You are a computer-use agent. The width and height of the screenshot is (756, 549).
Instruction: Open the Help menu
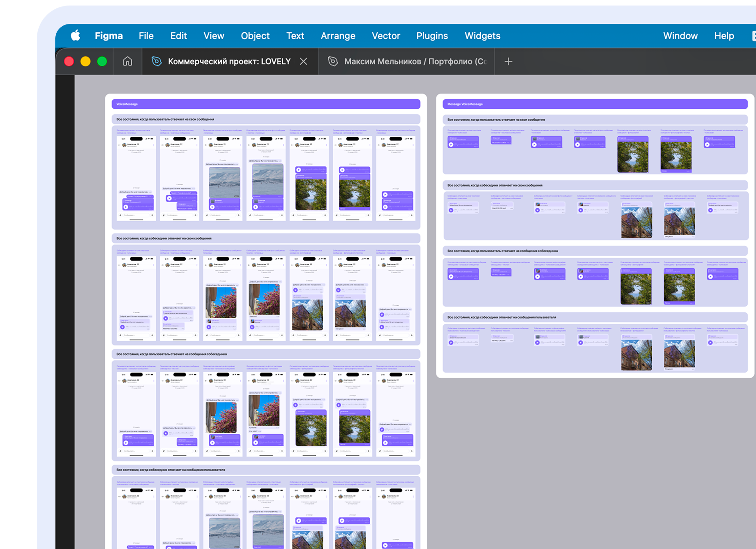pos(724,36)
